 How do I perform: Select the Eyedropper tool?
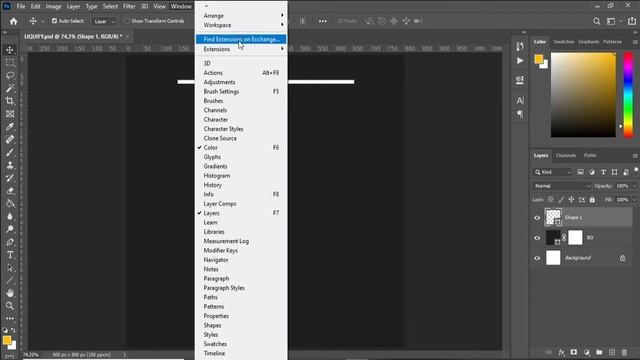click(10, 127)
